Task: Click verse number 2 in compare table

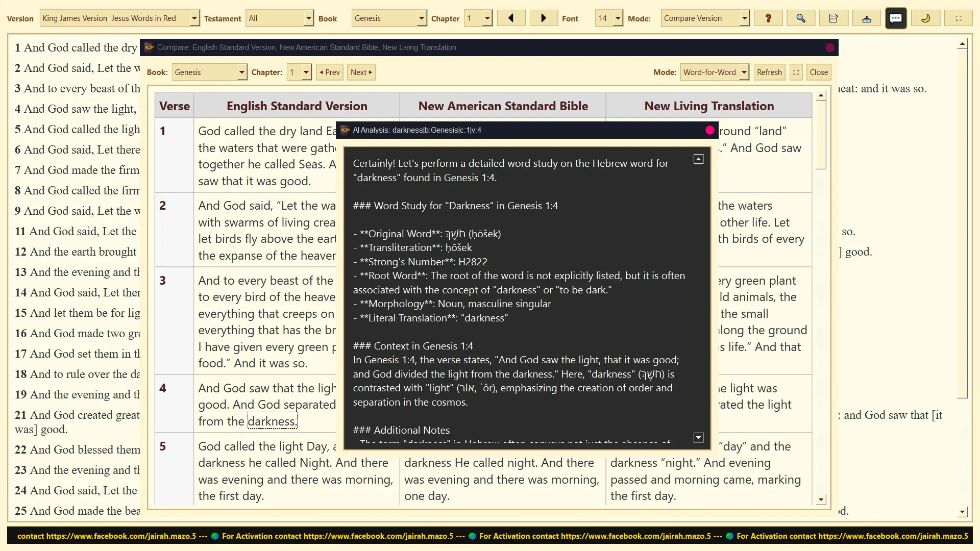Action: (x=163, y=206)
